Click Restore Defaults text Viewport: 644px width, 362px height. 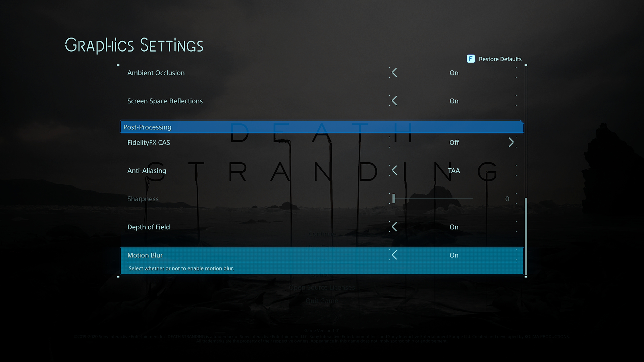coord(500,59)
